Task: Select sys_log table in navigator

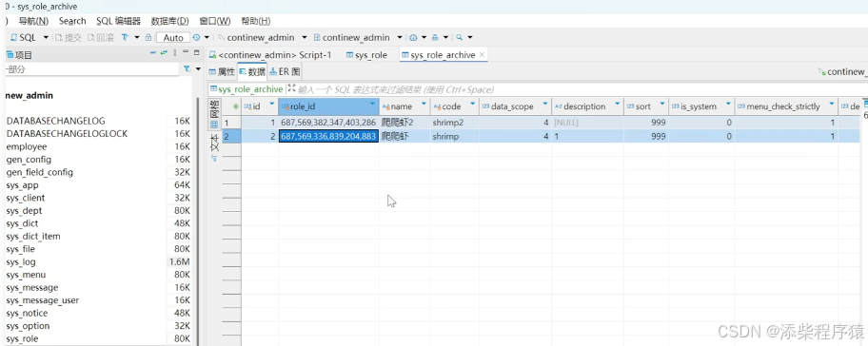Action: pyautogui.click(x=21, y=262)
